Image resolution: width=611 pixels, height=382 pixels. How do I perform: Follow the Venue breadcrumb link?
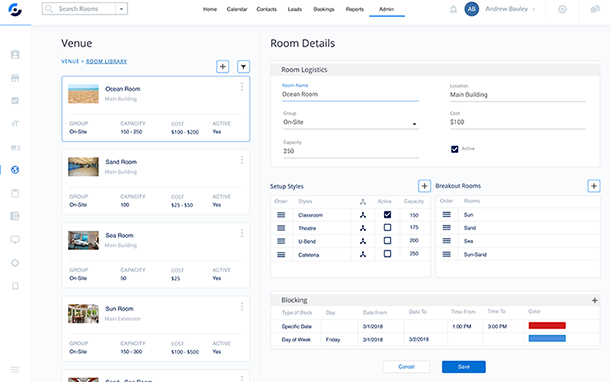click(x=70, y=61)
